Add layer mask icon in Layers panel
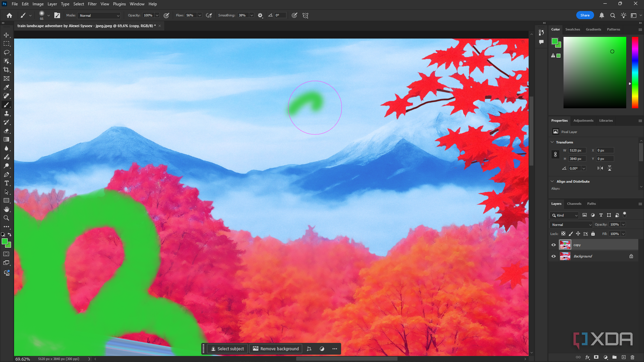Screen dimensions: 644x362 pos(596,357)
